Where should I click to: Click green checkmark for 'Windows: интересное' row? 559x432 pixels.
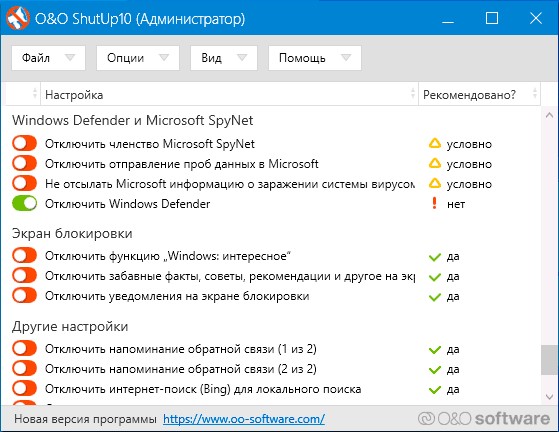click(x=435, y=257)
